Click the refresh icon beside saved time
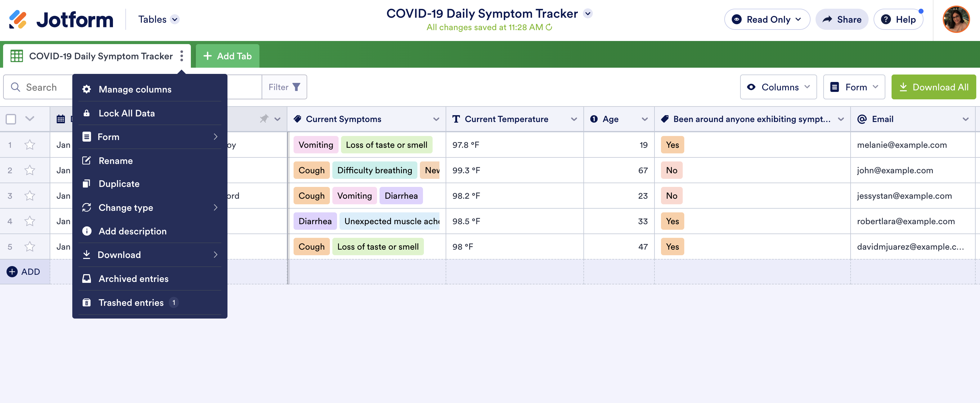Image resolution: width=980 pixels, height=403 pixels. pyautogui.click(x=549, y=27)
